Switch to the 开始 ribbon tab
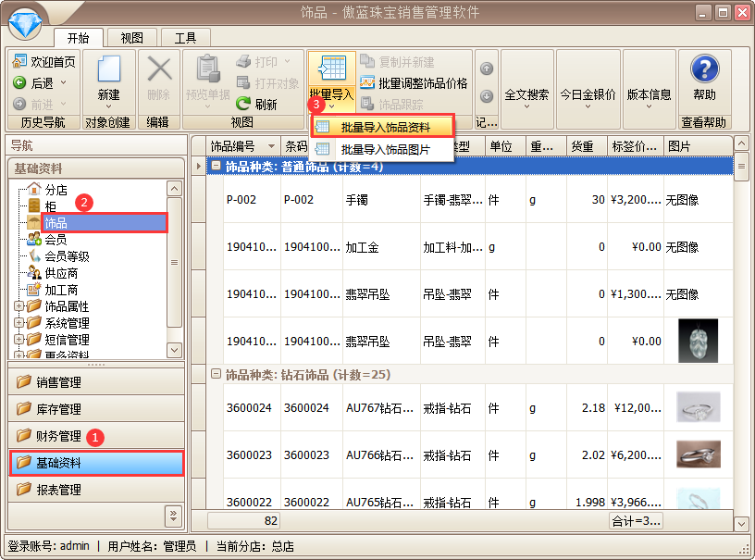This screenshot has height=560, width=755. click(x=78, y=38)
